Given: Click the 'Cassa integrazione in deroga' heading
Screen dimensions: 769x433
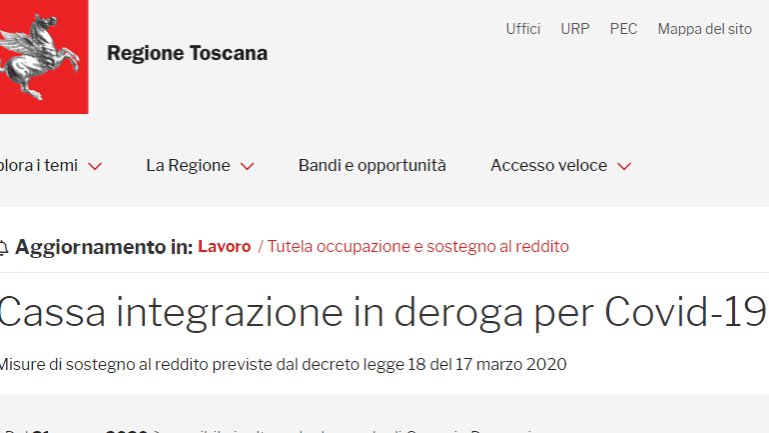Looking at the screenshot, I should pyautogui.click(x=383, y=312).
